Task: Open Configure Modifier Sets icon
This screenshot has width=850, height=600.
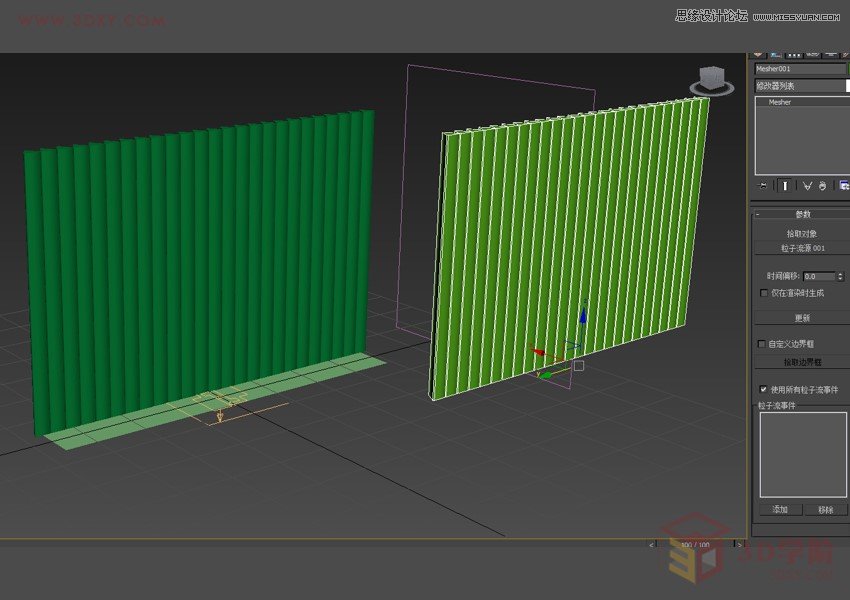Action: click(843, 184)
